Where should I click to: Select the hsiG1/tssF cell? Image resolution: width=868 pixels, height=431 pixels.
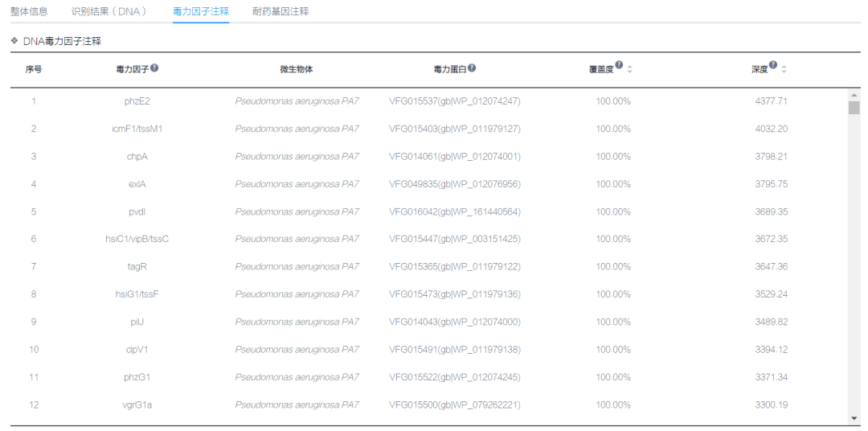coord(137,294)
